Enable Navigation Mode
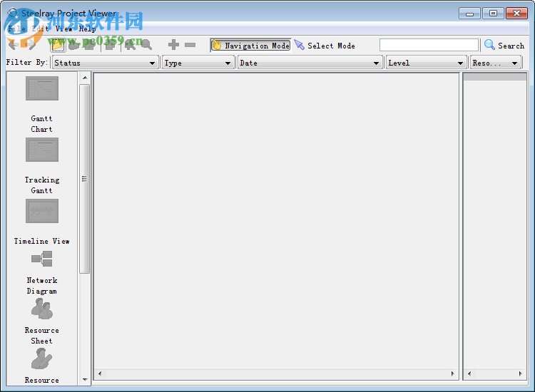Viewport: 535px width, 392px height. [251, 46]
